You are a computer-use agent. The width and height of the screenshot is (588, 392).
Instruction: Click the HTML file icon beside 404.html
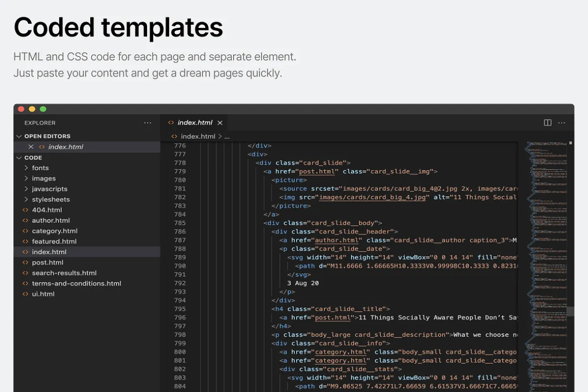[25, 210]
